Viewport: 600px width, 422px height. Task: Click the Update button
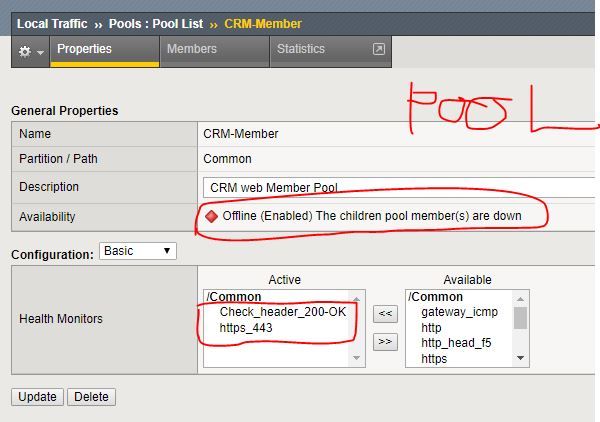pos(38,397)
